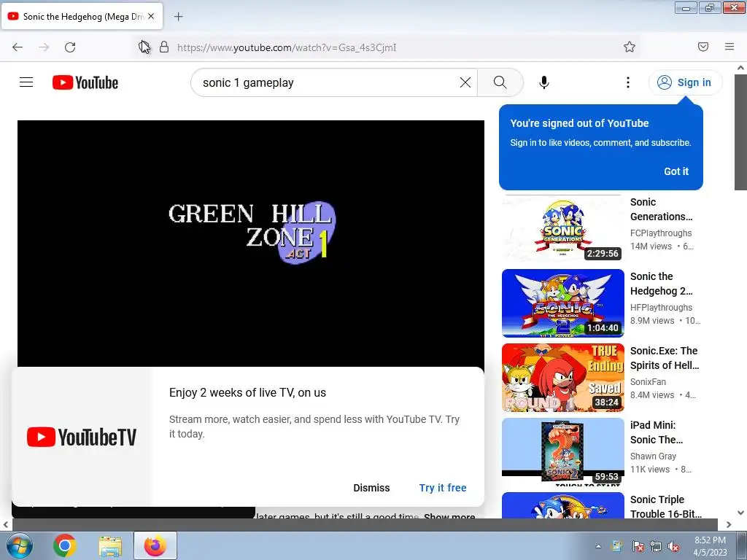Screen dimensions: 747x560
Task: Click the Green Hill Zone video player
Action: click(251, 244)
